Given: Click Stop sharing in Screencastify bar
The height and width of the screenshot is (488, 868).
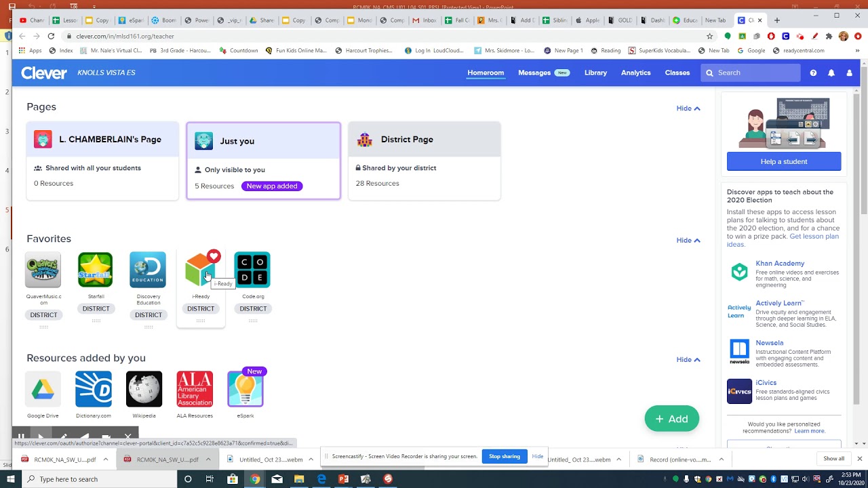Looking at the screenshot, I should 505,456.
